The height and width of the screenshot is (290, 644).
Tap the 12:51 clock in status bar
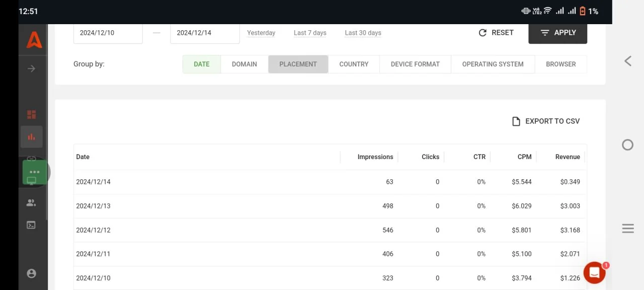pyautogui.click(x=28, y=11)
